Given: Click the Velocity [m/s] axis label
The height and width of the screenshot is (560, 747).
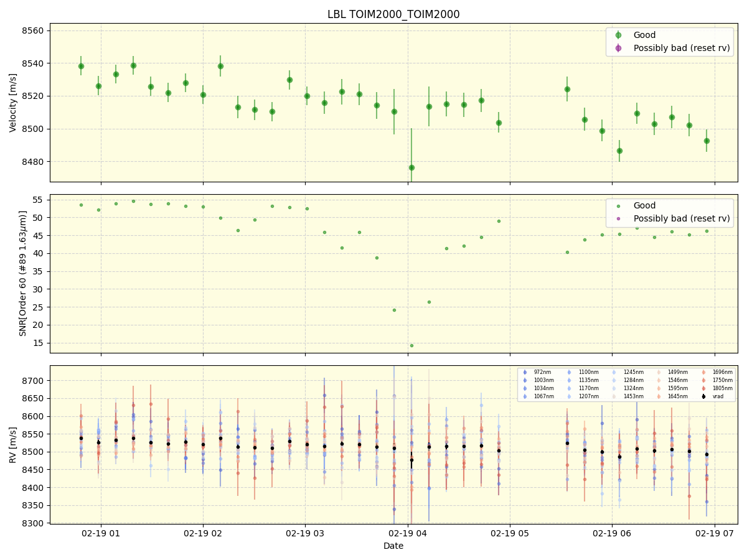Looking at the screenshot, I should 13,103.
